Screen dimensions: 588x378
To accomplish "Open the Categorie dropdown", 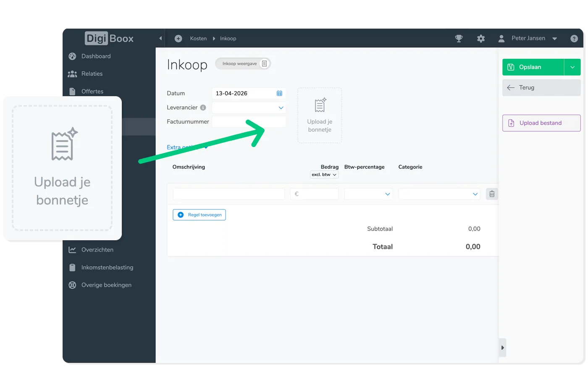I will coord(439,194).
